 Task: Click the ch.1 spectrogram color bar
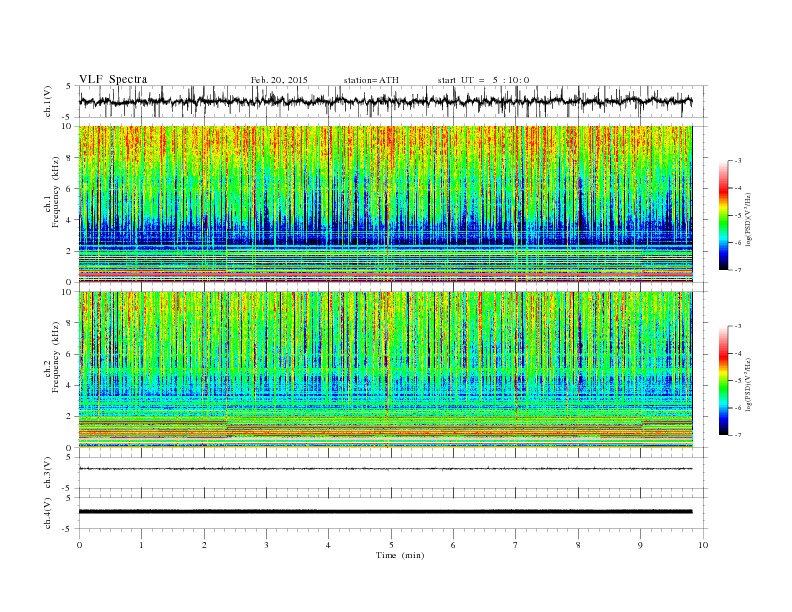(723, 215)
